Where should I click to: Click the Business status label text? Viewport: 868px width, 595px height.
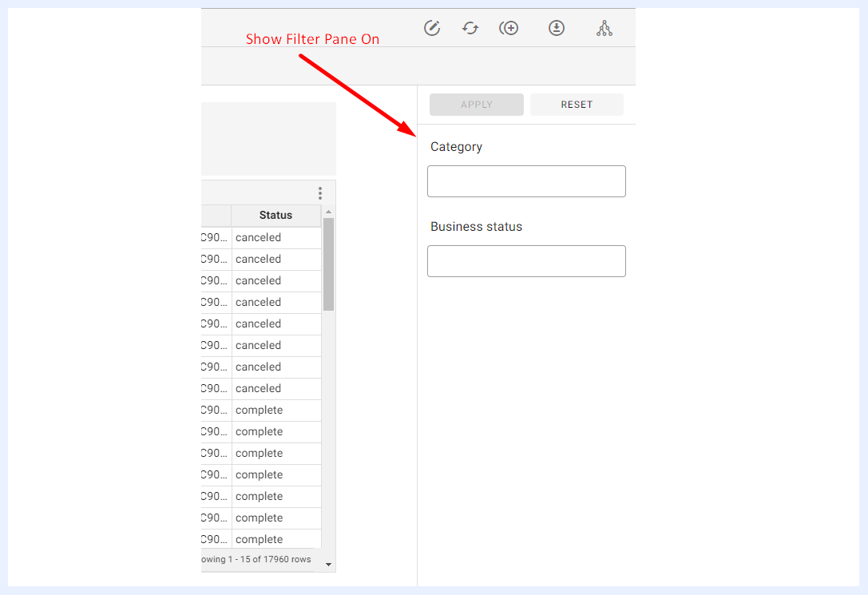point(476,226)
